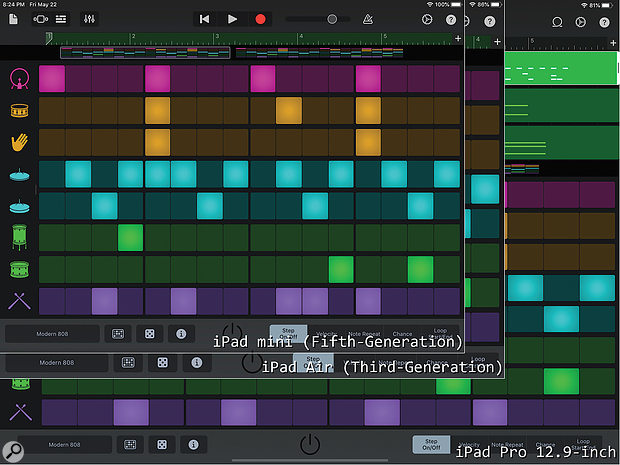This screenshot has height=465, width=620.
Task: Turn off snare step 10 in iPad mini grid
Action: (289, 111)
